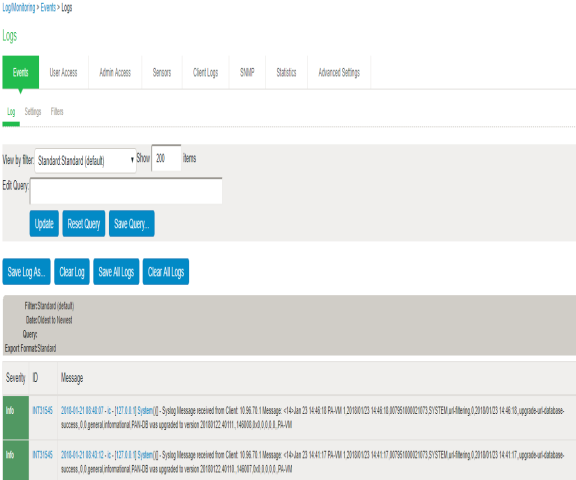Open the Client Logs tab
The width and height of the screenshot is (576, 480).
pos(206,72)
